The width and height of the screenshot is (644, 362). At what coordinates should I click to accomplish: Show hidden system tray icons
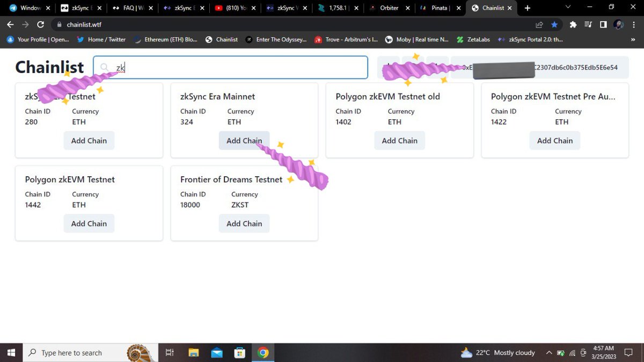pos(549,353)
